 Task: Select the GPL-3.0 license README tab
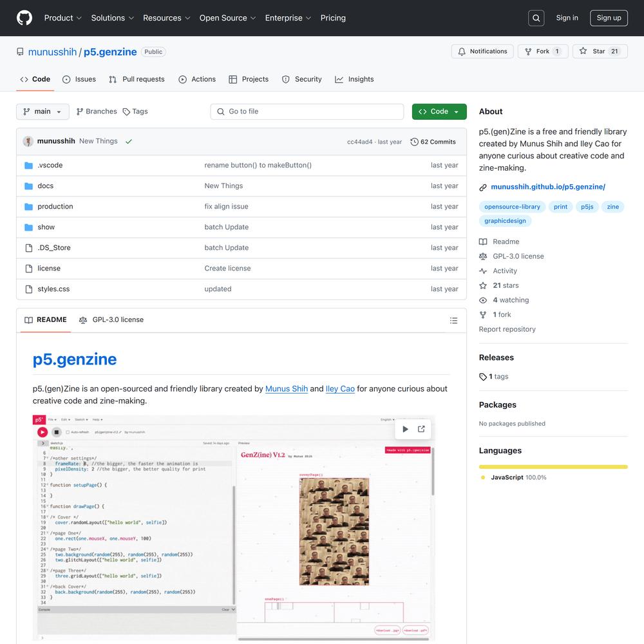(x=111, y=320)
